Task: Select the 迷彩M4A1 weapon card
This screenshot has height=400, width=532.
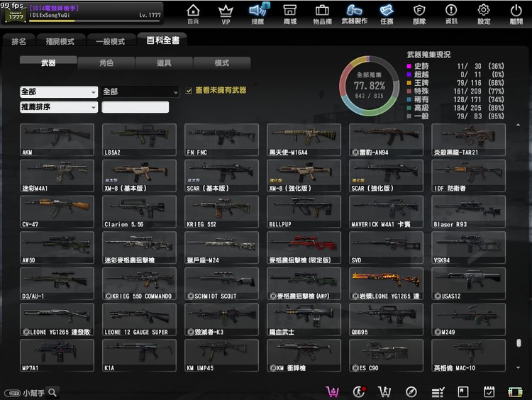Action: click(x=57, y=176)
